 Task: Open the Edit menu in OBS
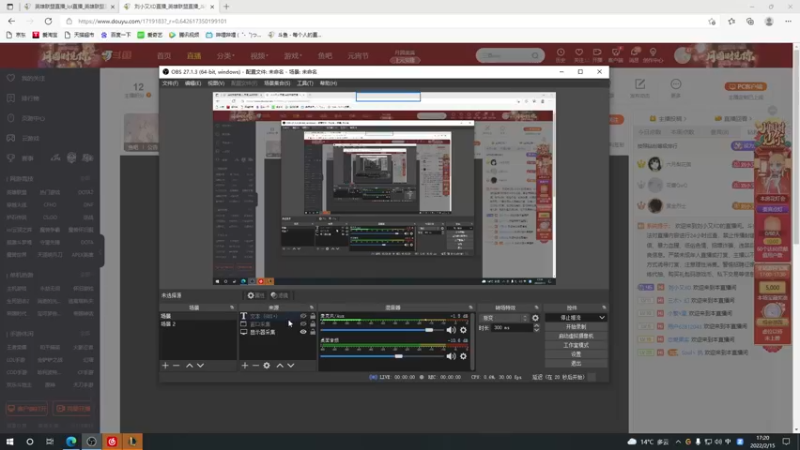[193, 83]
